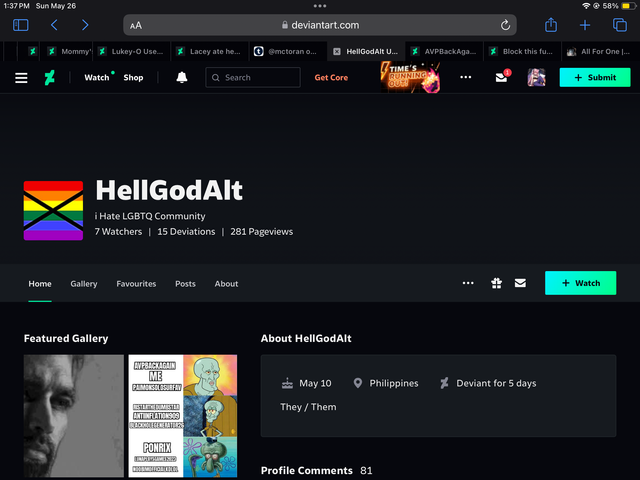Open the Get Core link
This screenshot has height=480, width=640.
(x=331, y=78)
